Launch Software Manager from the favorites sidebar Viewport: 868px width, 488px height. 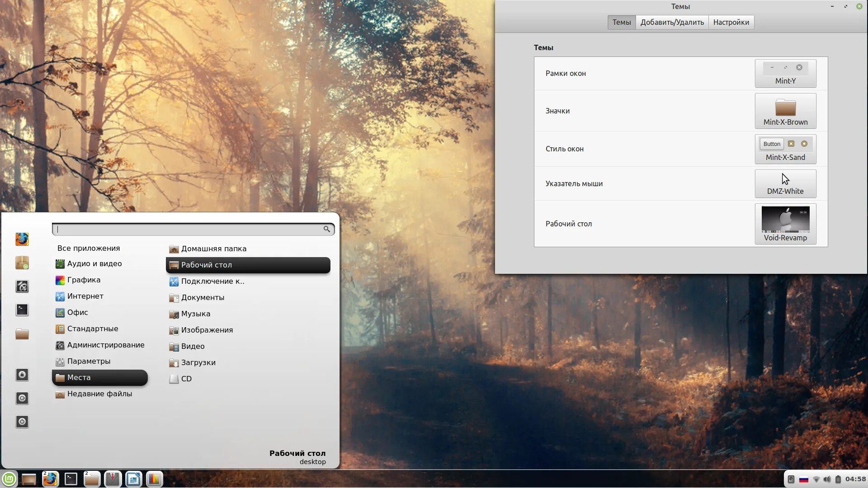(x=22, y=263)
